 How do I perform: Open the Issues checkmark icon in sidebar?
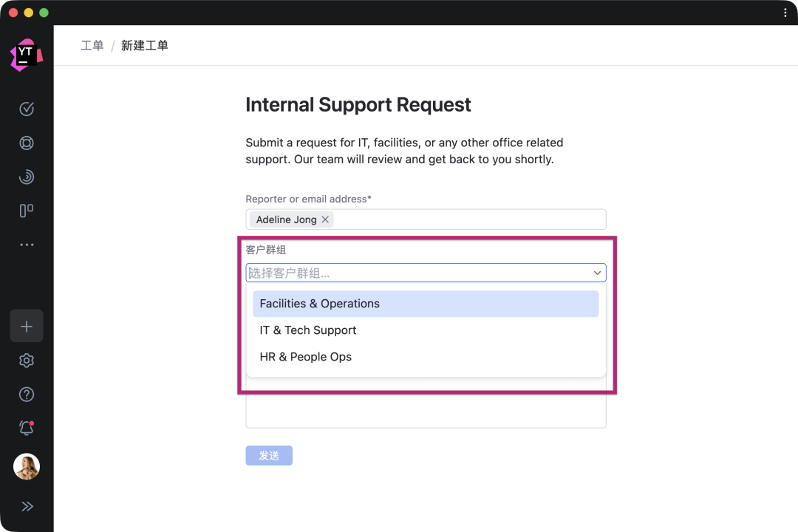pyautogui.click(x=27, y=109)
